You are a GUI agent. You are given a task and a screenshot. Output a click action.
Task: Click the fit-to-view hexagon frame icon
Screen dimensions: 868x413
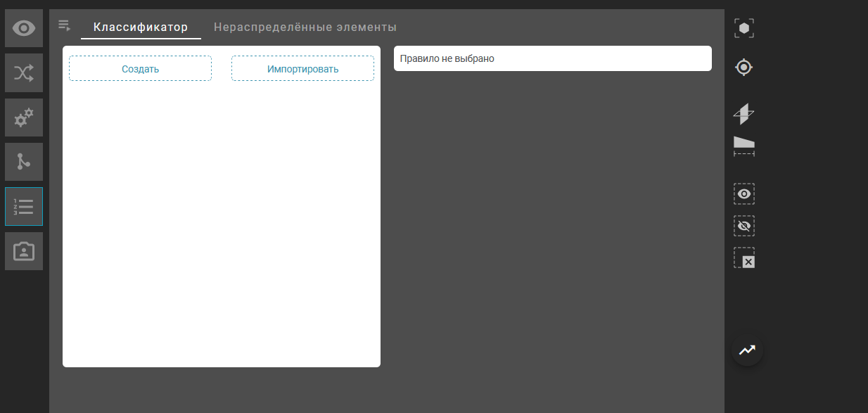[x=744, y=28]
